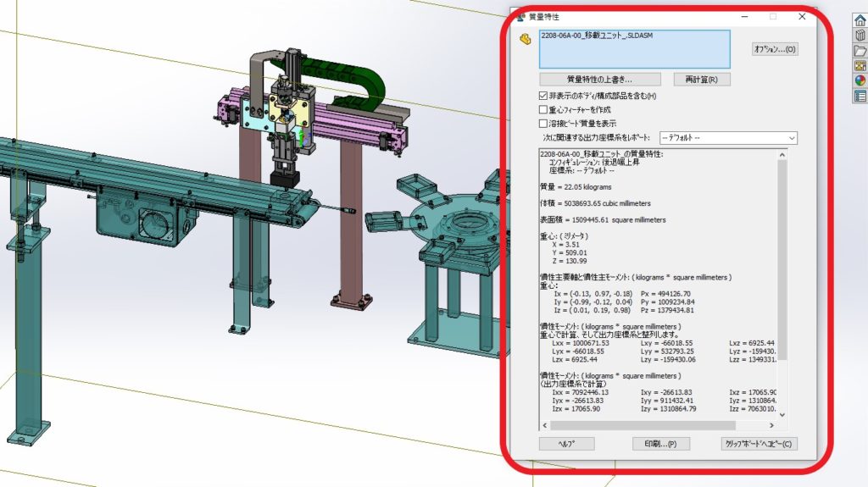
Task: Click the results horizontal scrollbar right arrow
Action: pyautogui.click(x=771, y=426)
